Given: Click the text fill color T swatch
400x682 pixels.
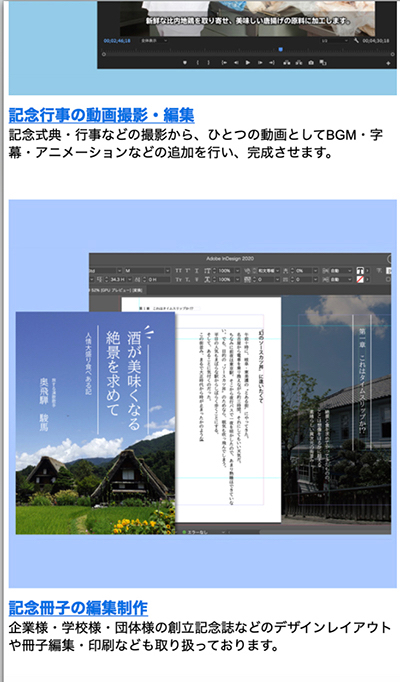Looking at the screenshot, I should [x=360, y=270].
